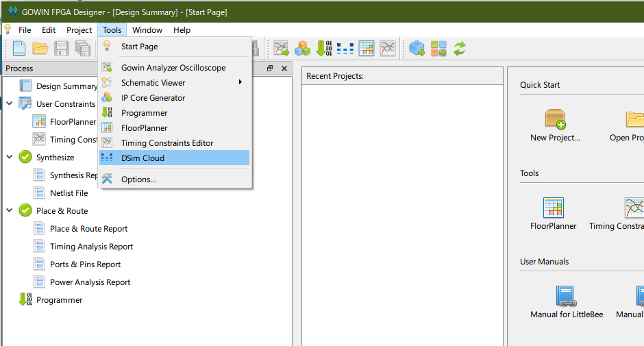This screenshot has width=644, height=346.
Task: Click the DSim Cloud toolbar icon
Action: [x=345, y=49]
